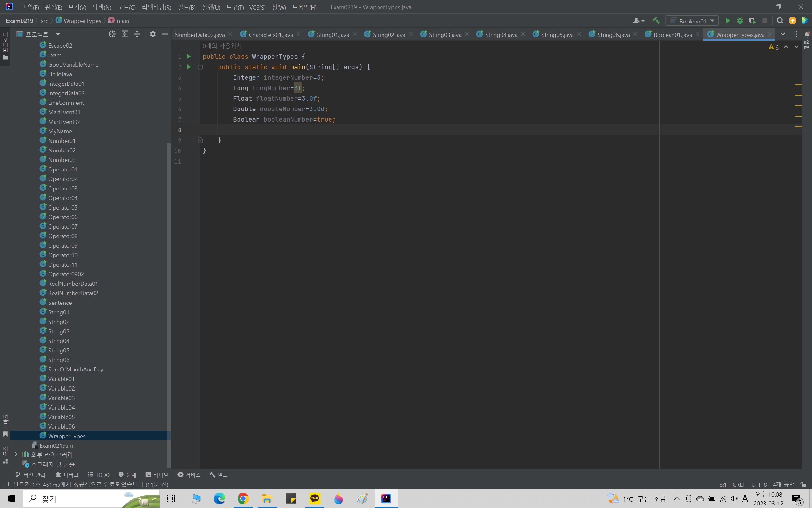The image size is (812, 508).
Task: Select Operator0902 in project tree
Action: [66, 274]
